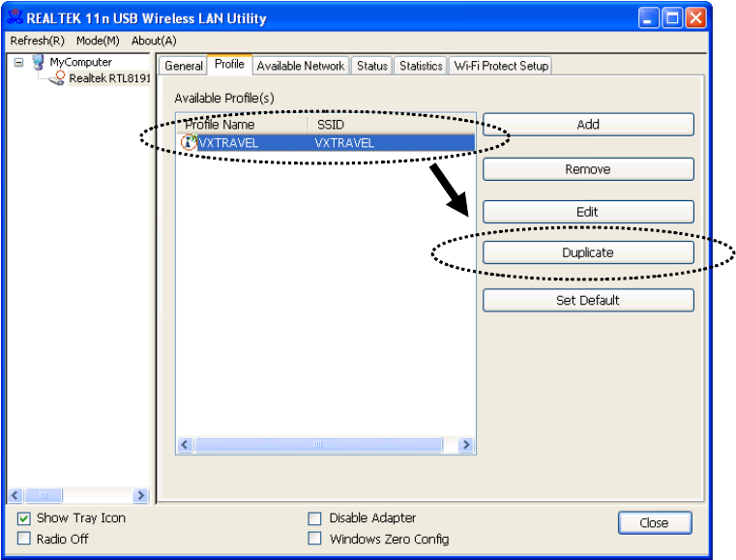
Task: Select MyComputer in the tree
Action: click(80, 62)
